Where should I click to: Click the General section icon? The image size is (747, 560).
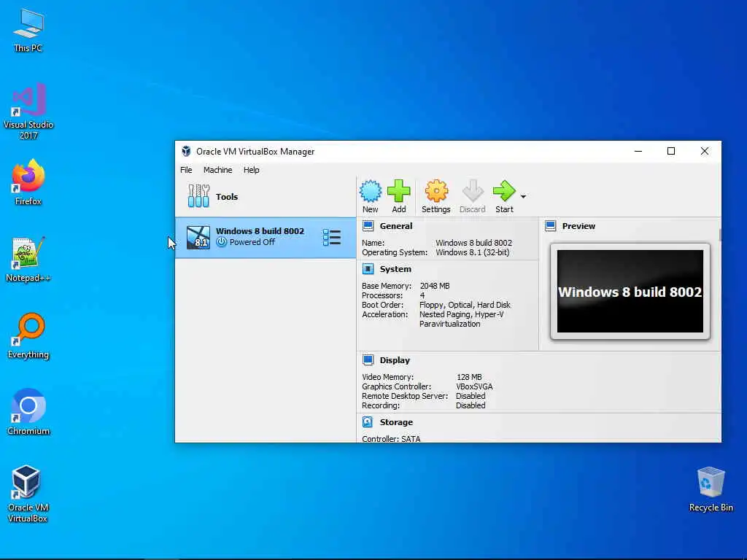pos(368,226)
